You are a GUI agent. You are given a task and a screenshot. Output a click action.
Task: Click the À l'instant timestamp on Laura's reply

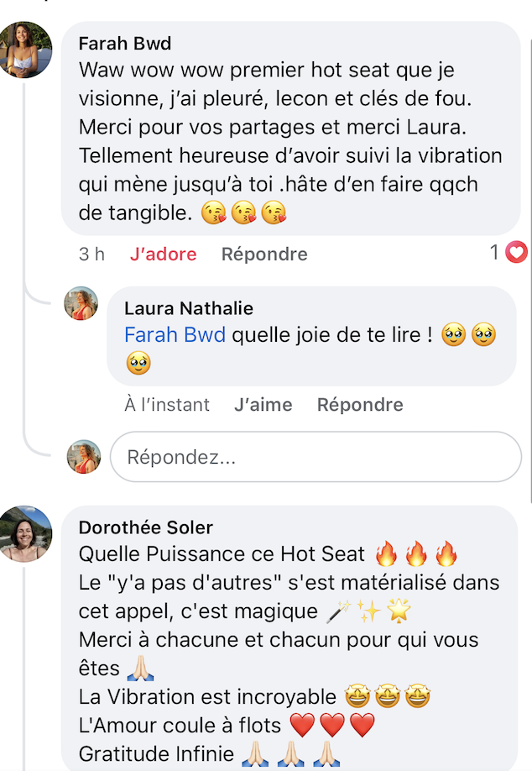coord(167,405)
